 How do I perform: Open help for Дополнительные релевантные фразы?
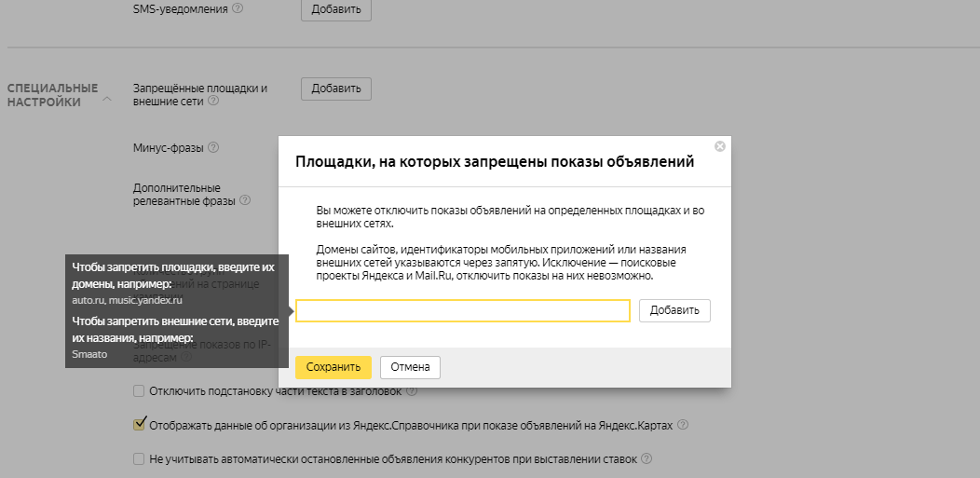(245, 200)
